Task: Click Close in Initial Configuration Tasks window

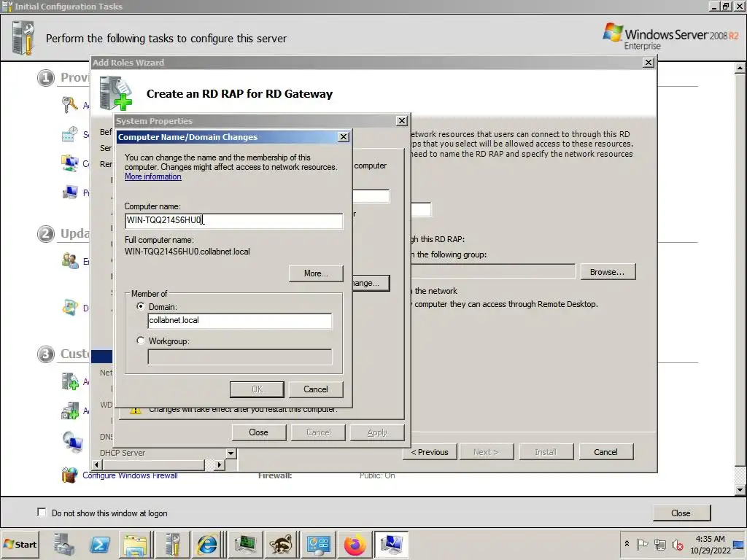Action: (681, 513)
